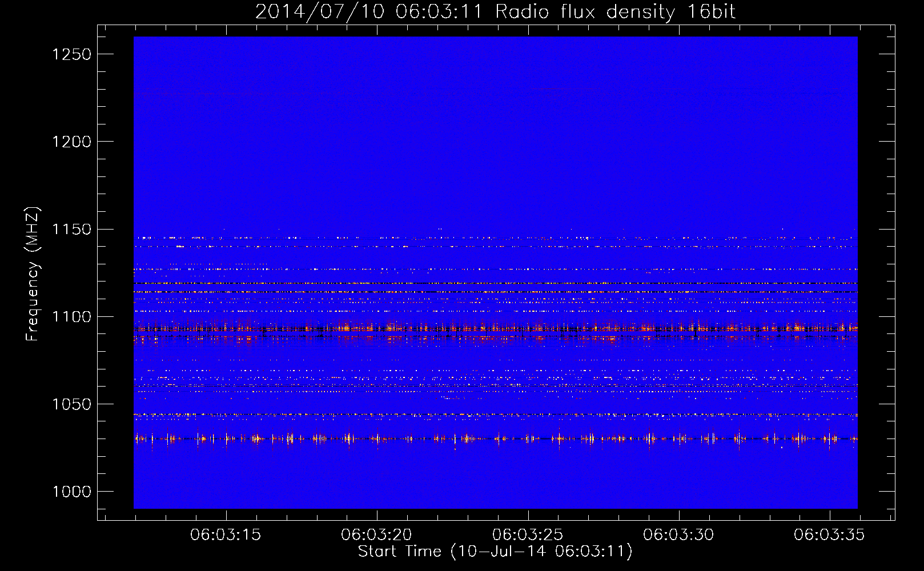Click the 06:03:30 time axis label
Screen dimensions: 924x571
[678, 535]
